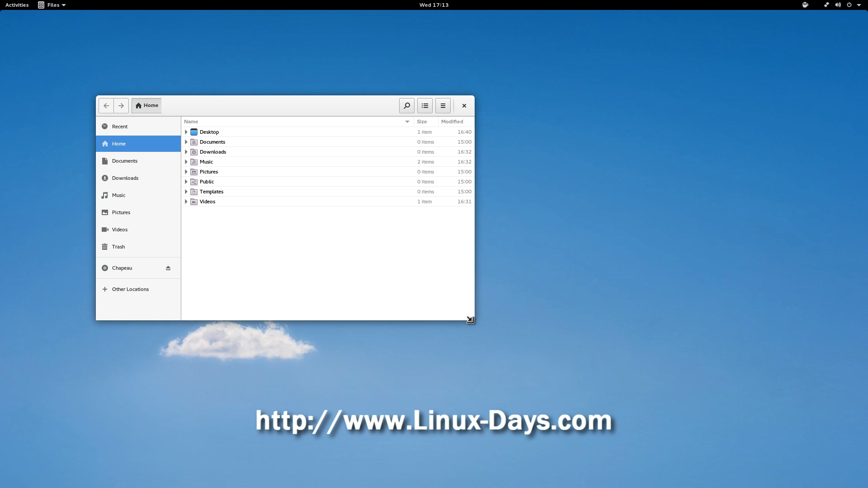Open Music in the sidebar
Viewport: 868px width, 488px height.
coord(138,195)
